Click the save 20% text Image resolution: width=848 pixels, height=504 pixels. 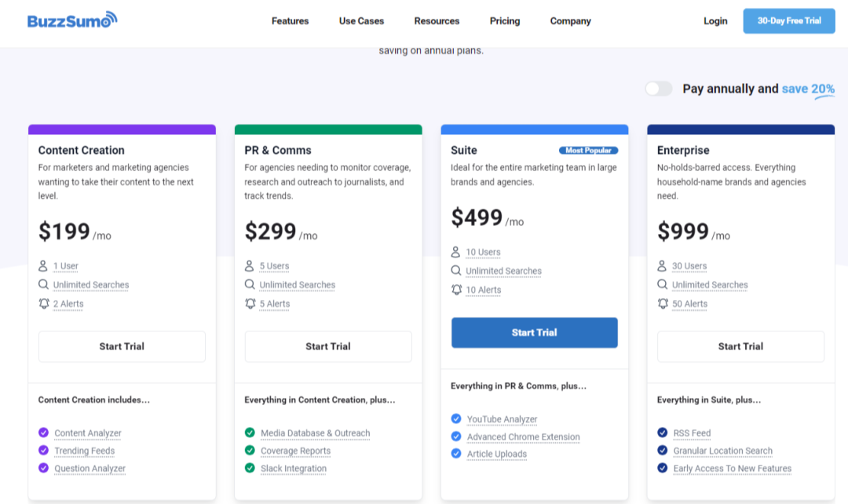pos(808,89)
